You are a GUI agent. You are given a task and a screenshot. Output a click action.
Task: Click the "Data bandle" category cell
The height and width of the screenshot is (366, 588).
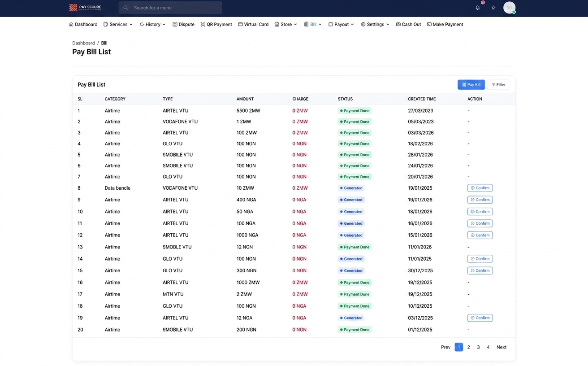coord(117,188)
